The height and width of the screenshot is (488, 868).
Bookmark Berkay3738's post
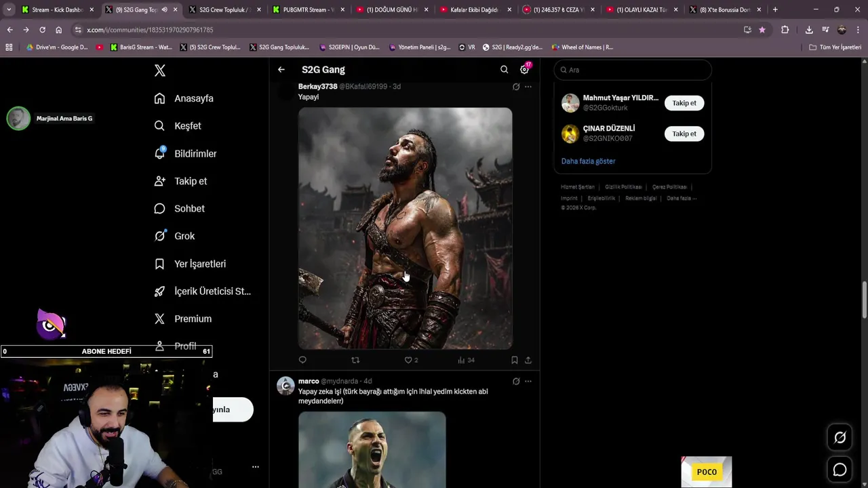pos(515,360)
